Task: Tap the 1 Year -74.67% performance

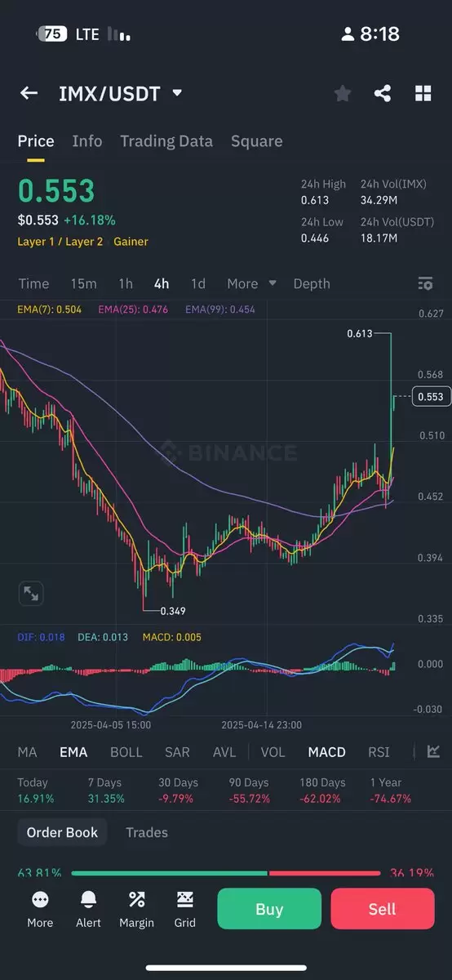Action: [391, 791]
